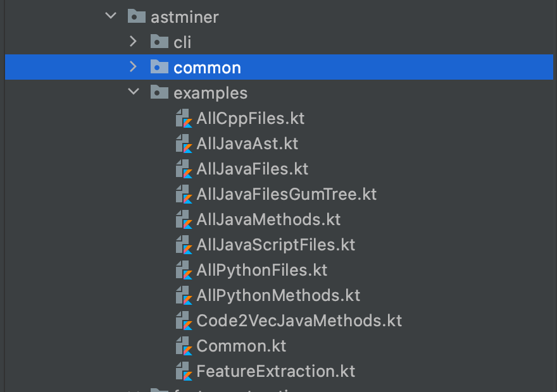This screenshot has height=392, width=557.
Task: Click the Kotlin icon for Code2VecJavaMethods.kt
Action: pyautogui.click(x=183, y=321)
